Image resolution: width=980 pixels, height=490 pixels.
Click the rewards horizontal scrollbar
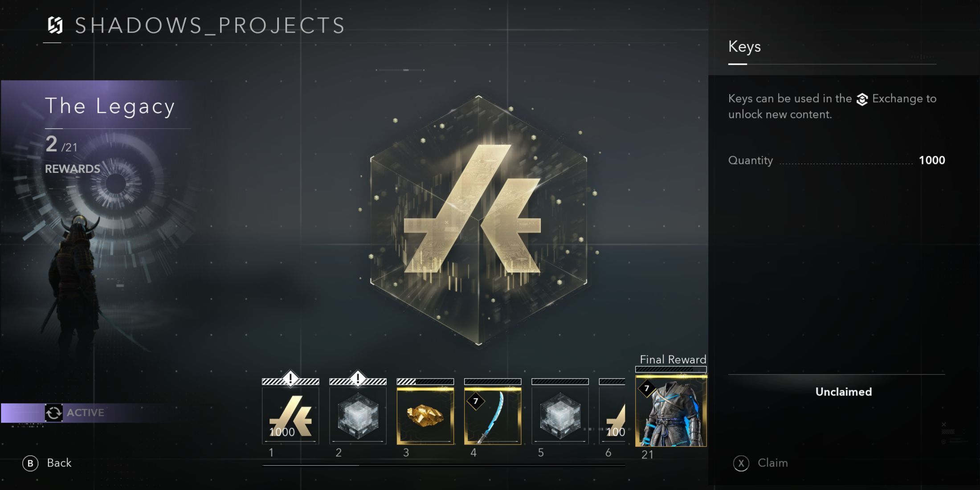(x=444, y=465)
